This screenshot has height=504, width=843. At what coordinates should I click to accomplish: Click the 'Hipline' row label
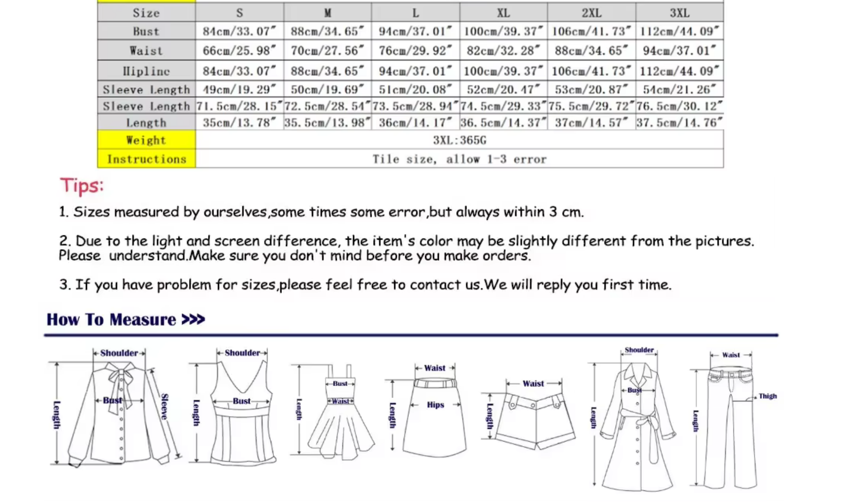(146, 71)
